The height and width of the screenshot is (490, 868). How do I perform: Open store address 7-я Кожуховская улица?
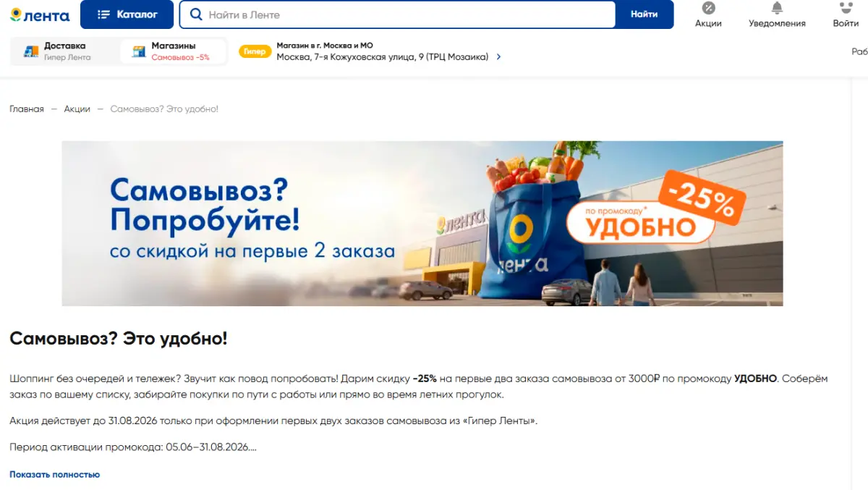click(x=383, y=57)
